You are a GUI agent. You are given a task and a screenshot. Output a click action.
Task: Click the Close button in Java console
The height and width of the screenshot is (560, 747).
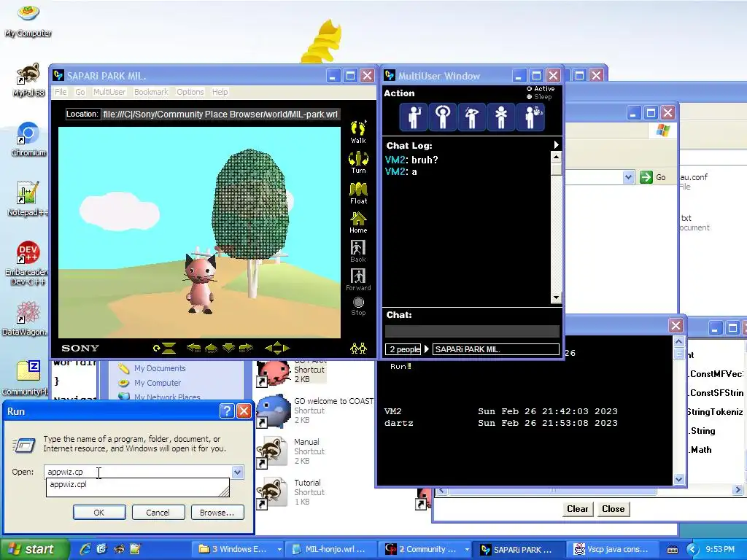pos(613,508)
